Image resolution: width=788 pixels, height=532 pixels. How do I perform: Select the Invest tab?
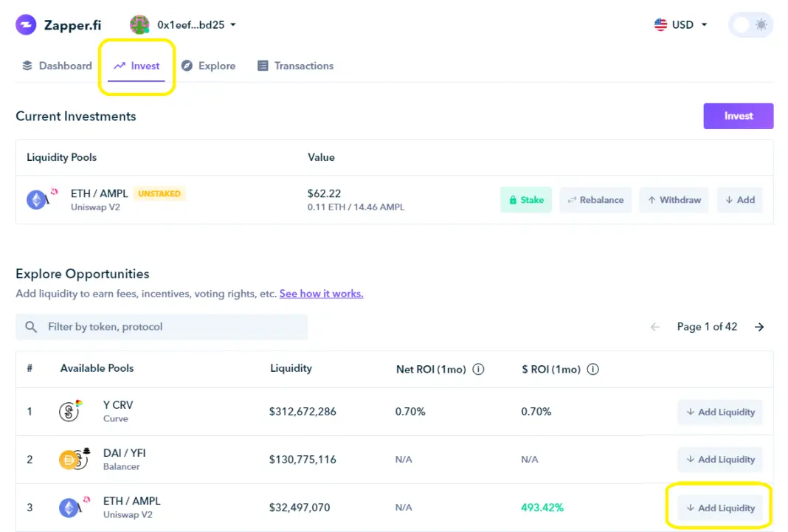point(136,66)
